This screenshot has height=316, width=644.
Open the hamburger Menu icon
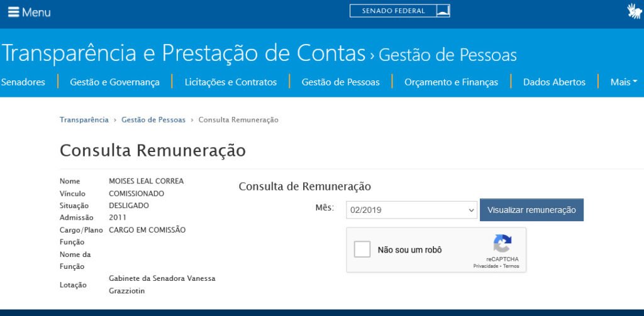(13, 12)
